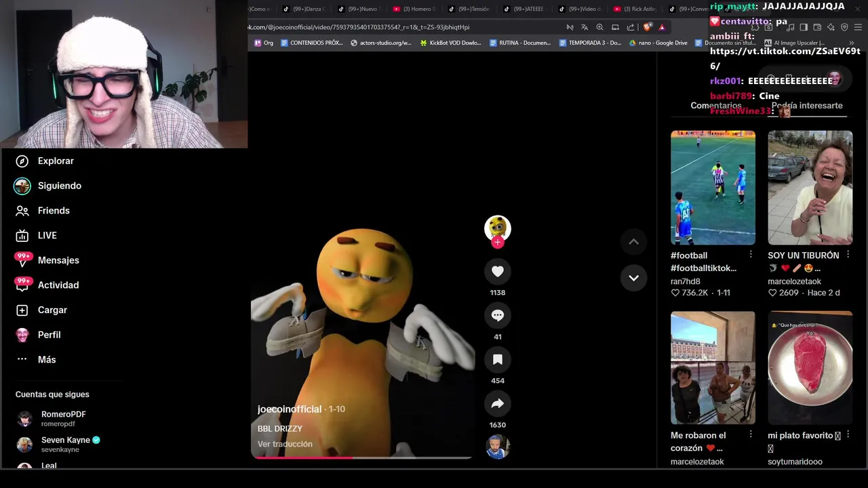Open KickBot VOD Downloader bookmark
This screenshot has height=488, width=868.
tap(451, 43)
